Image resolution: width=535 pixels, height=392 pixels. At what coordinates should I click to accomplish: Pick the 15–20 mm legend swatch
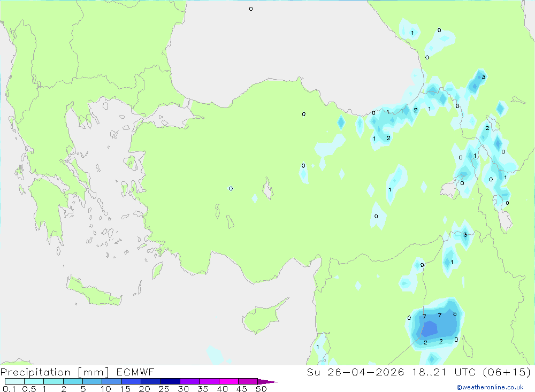[x=131, y=381]
